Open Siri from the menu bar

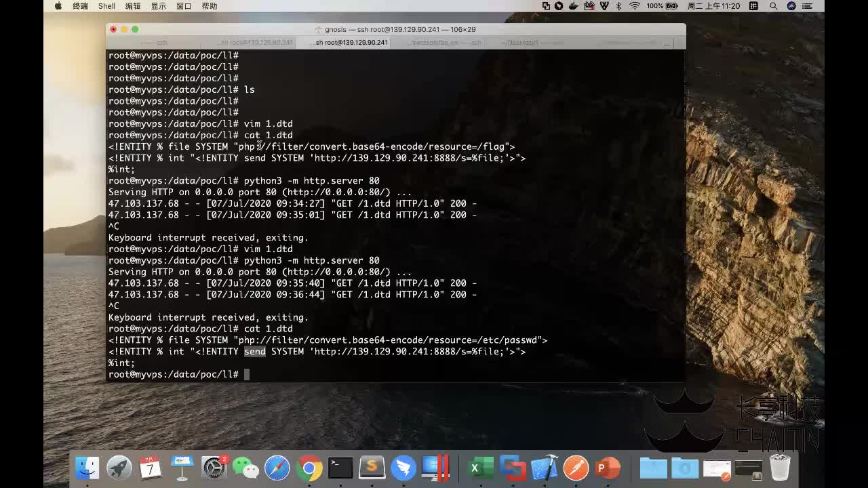click(x=791, y=6)
